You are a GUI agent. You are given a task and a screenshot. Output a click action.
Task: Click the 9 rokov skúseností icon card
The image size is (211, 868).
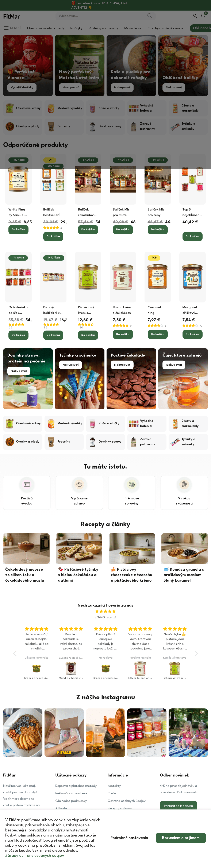click(x=184, y=492)
